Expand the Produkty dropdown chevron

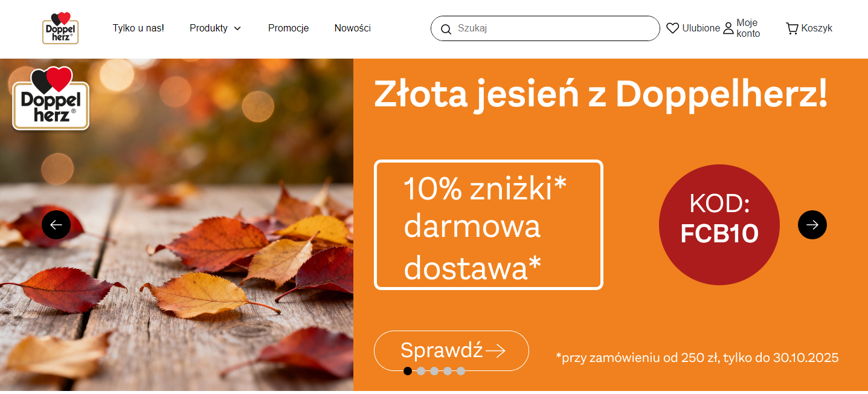pos(237,28)
